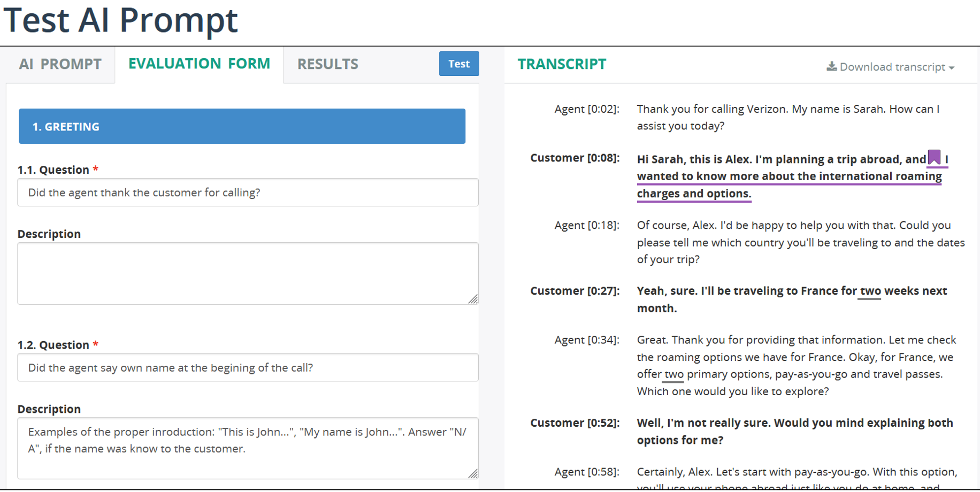The width and height of the screenshot is (980, 492).
Task: Click the 1.2 Description text area
Action: point(248,448)
